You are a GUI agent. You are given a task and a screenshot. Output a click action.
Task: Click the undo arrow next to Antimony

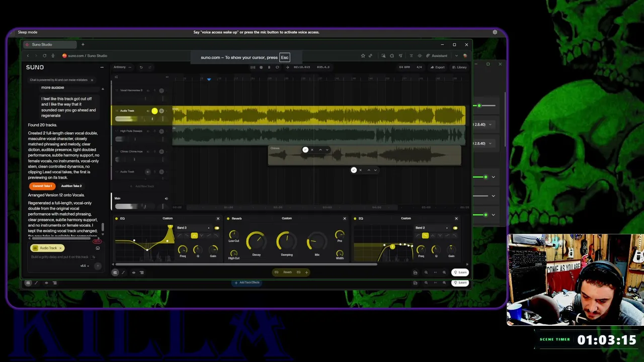point(141,67)
